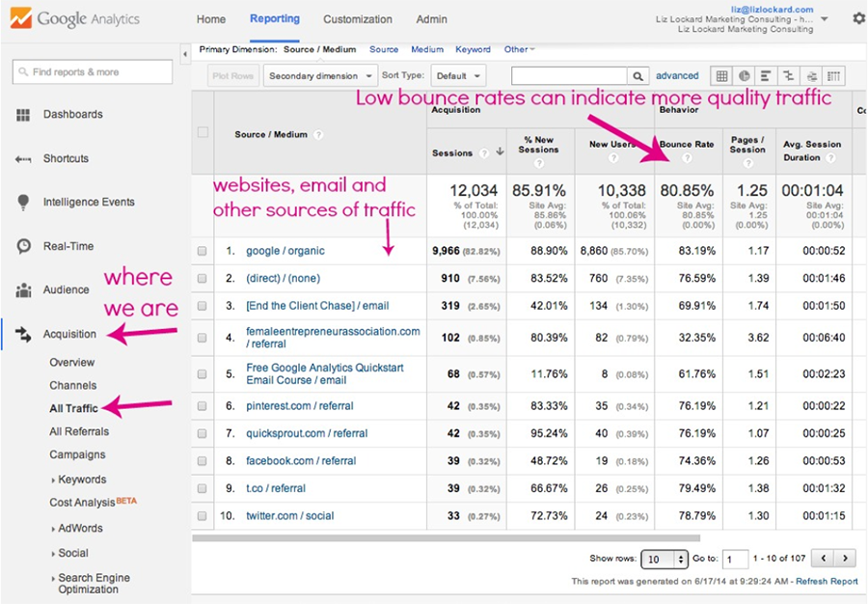Open the account selector dropdown arrow
This screenshot has width=868, height=604.
tap(825, 19)
